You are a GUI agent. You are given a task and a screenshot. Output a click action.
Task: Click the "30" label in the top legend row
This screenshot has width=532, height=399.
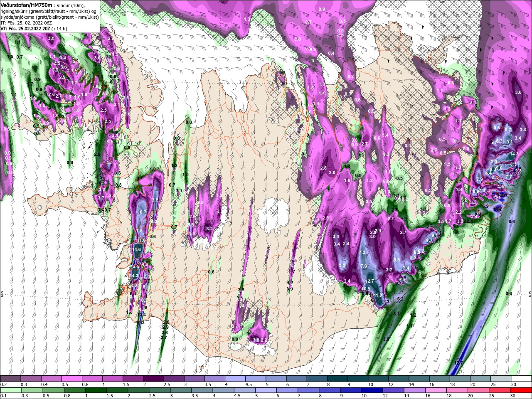click(x=514, y=384)
